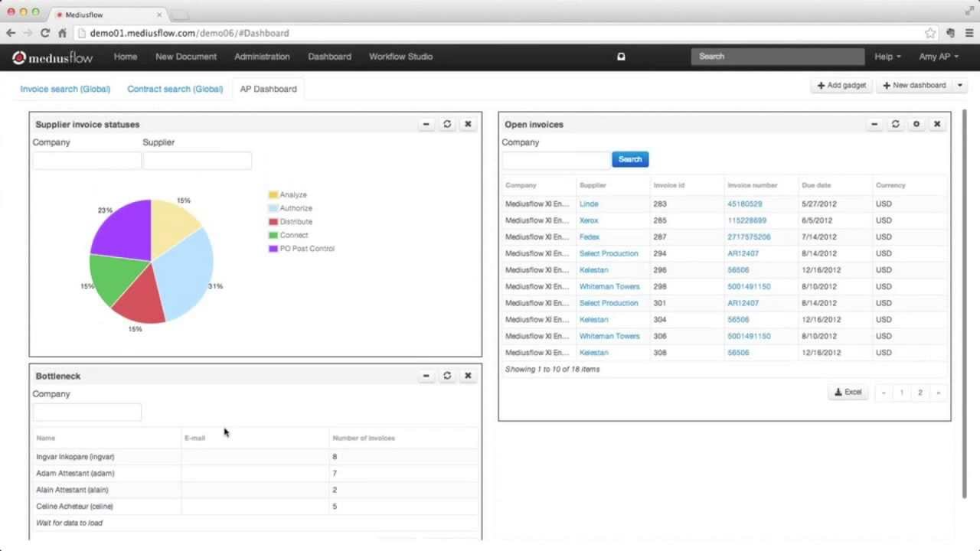
Task: Open invoice number 45180529
Action: pos(745,204)
